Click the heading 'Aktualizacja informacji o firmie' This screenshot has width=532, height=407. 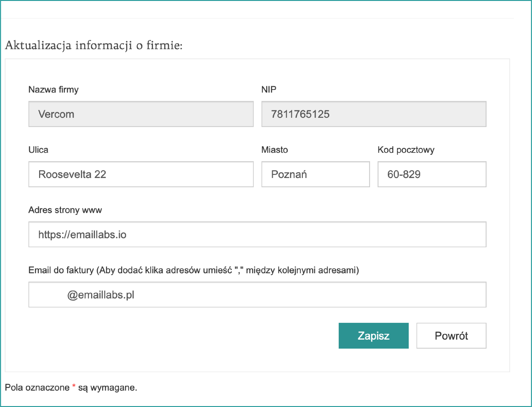(x=93, y=45)
